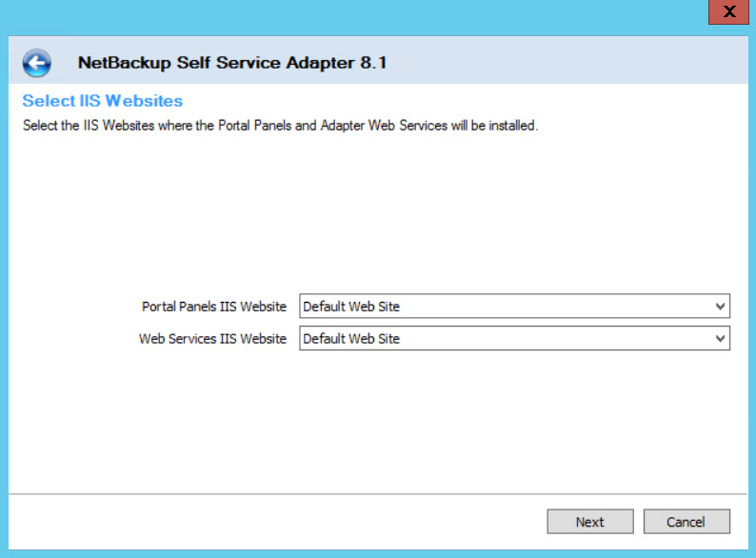
Task: Click the empty area left of Next button
Action: click(x=286, y=522)
